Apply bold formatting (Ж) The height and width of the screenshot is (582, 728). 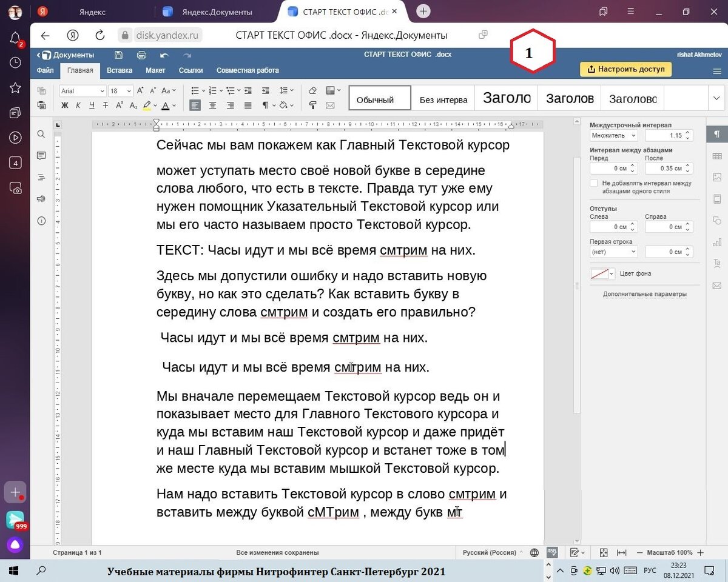[65, 105]
